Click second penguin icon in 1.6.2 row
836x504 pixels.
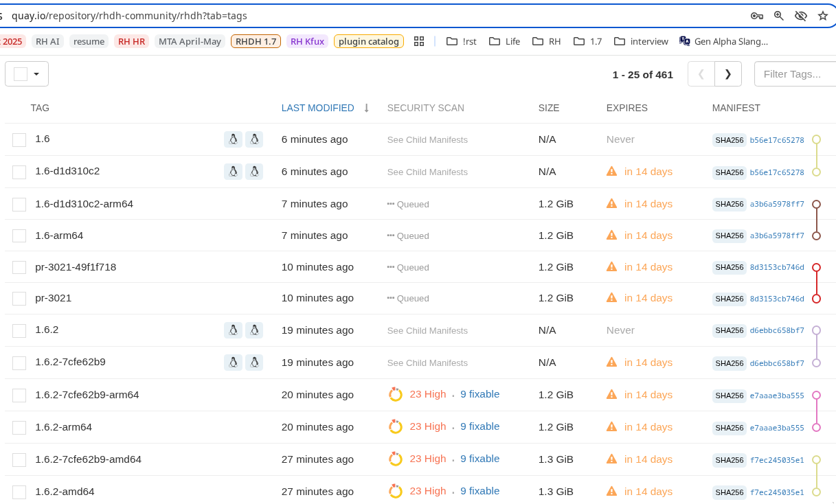254,330
